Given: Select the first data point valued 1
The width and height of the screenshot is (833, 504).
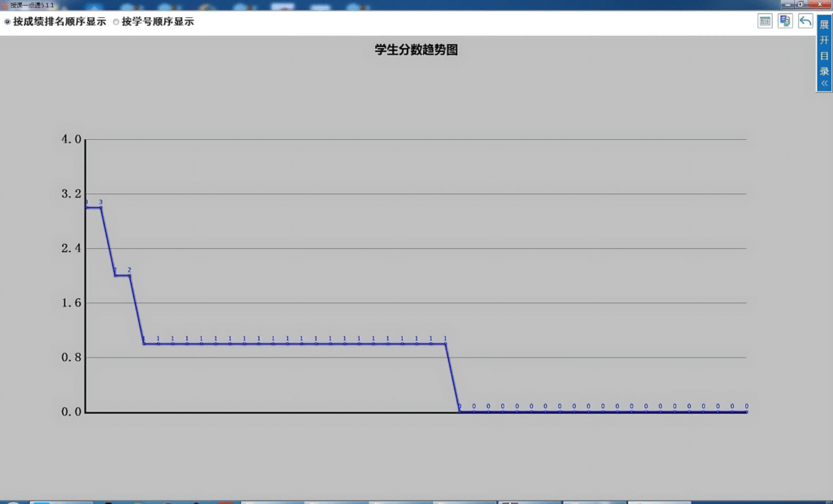Looking at the screenshot, I should click(x=144, y=343).
